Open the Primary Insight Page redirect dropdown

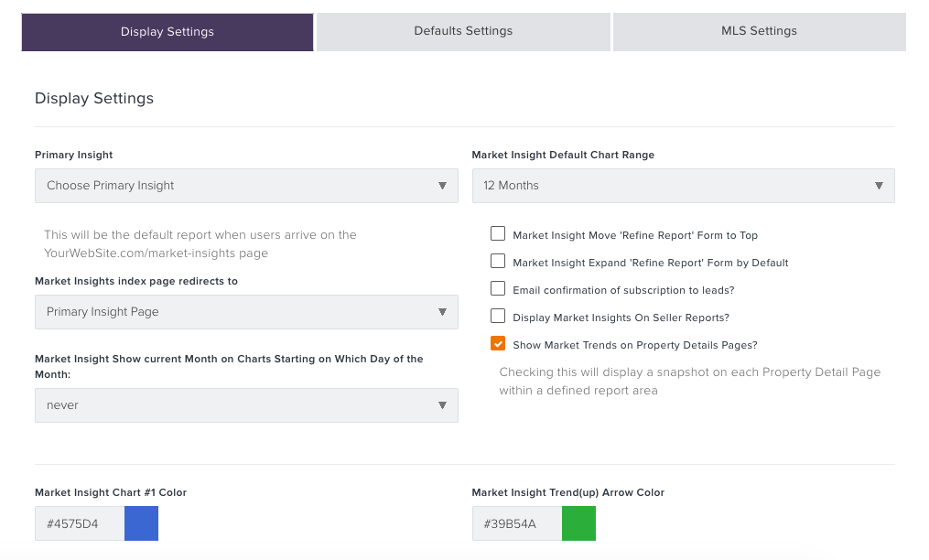pos(246,312)
